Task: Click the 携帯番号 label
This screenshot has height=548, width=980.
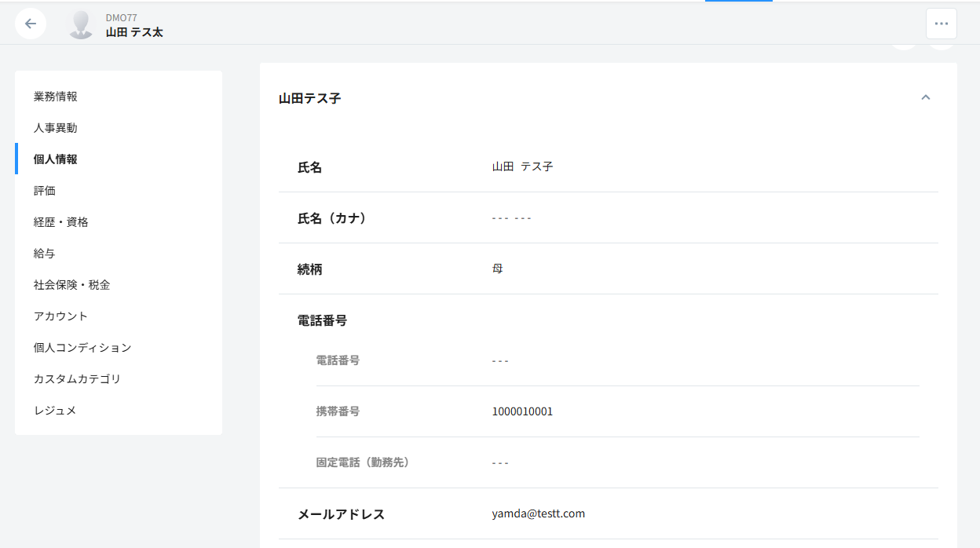Action: 338,411
